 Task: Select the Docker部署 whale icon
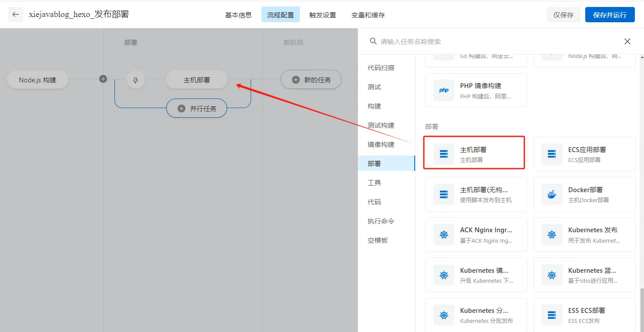click(552, 194)
